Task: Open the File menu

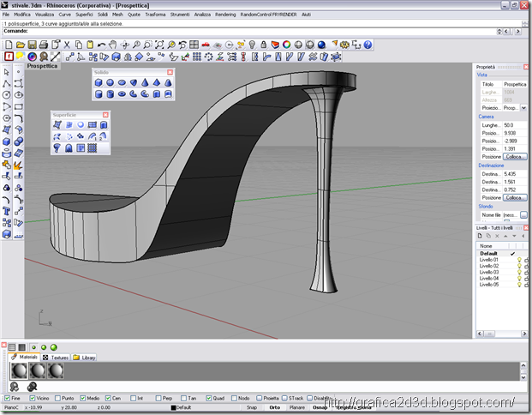Action: point(6,15)
